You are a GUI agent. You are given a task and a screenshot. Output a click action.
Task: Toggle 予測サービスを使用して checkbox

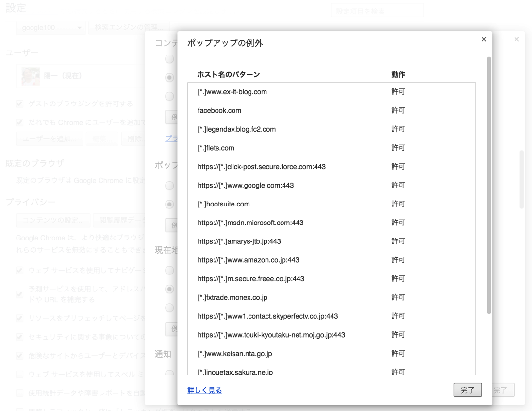(x=20, y=294)
